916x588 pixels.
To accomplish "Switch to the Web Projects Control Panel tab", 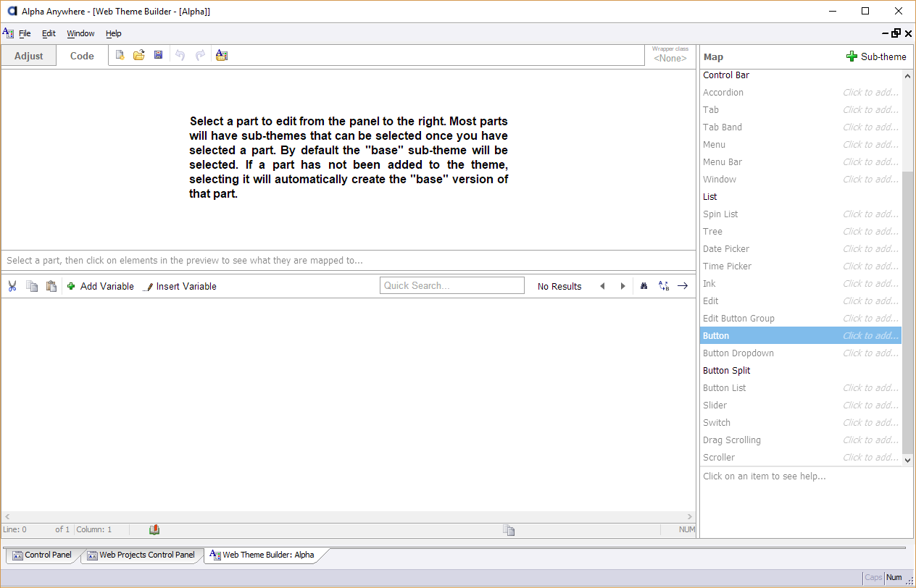I will click(141, 555).
